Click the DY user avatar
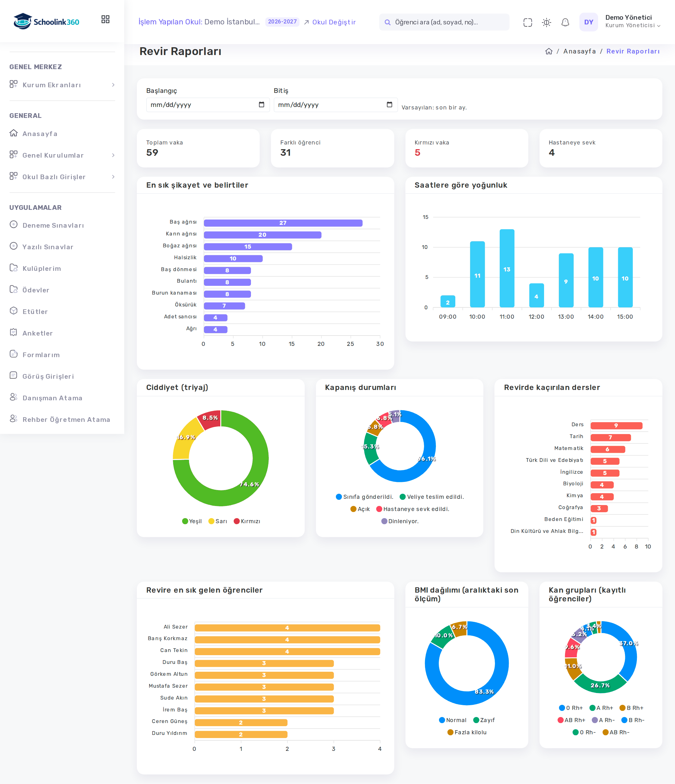 click(588, 22)
